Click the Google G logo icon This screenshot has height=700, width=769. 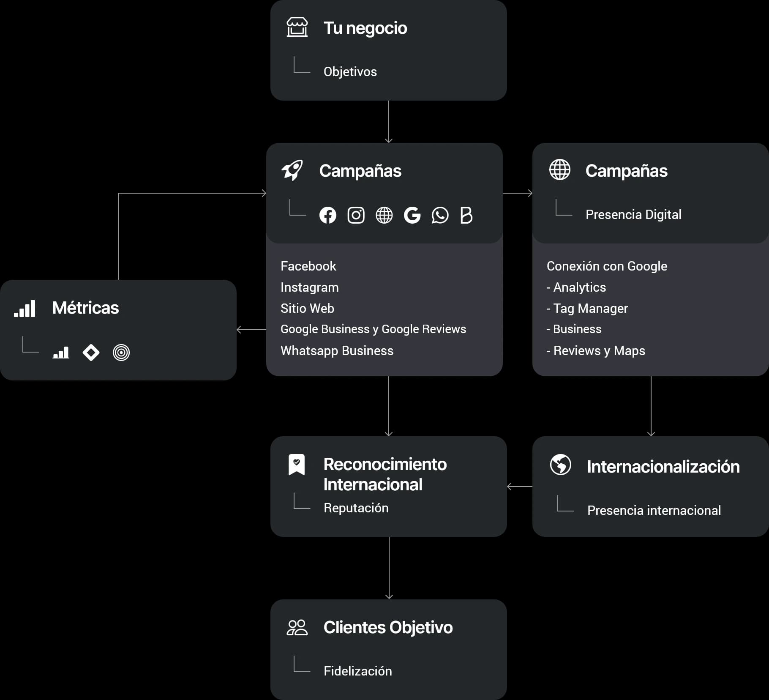coord(412,215)
